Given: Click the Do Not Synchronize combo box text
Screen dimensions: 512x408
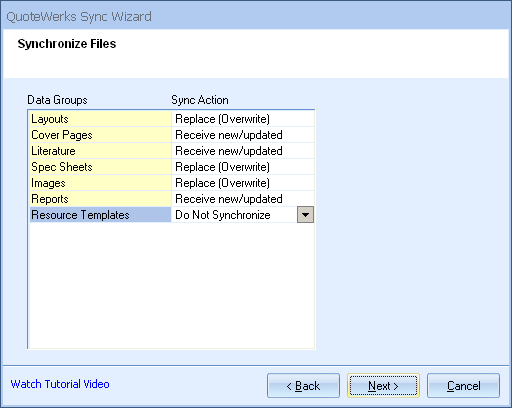Looking at the screenshot, I should 223,215.
